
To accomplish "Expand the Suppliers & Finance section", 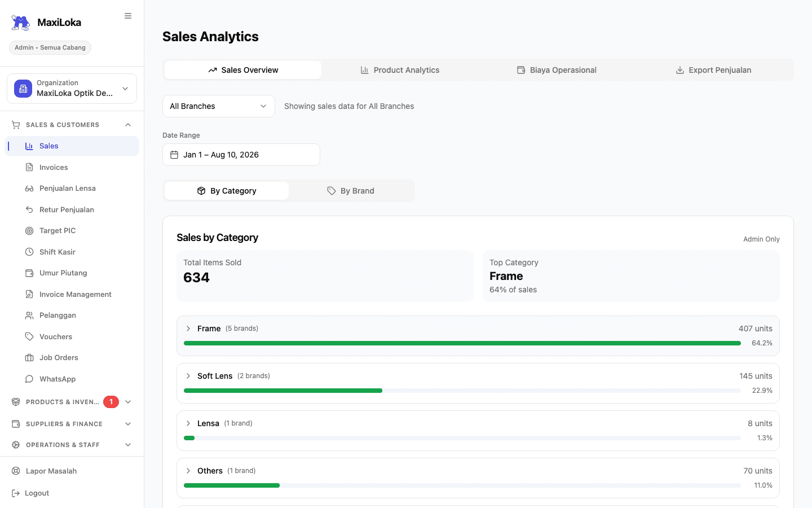I will pyautogui.click(x=128, y=424).
